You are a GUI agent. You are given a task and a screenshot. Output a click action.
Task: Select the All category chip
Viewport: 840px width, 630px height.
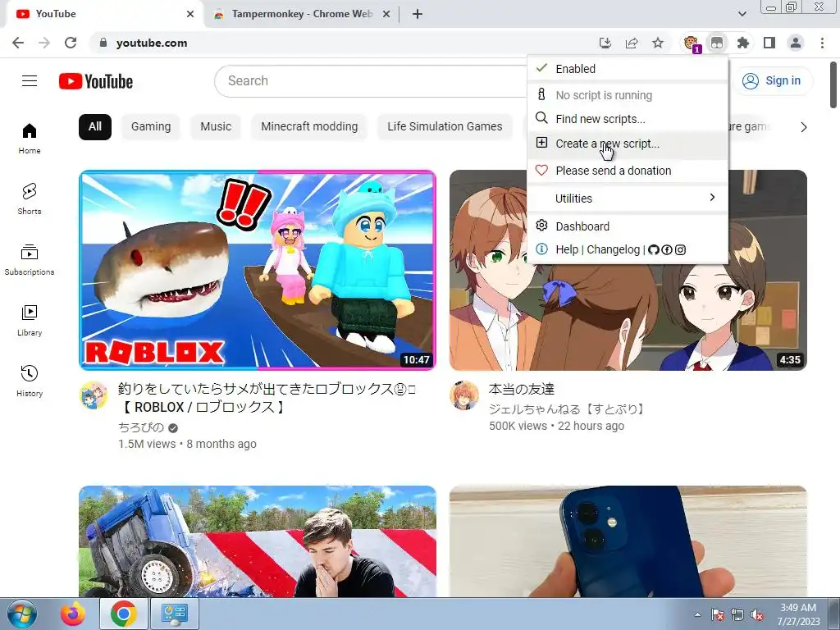click(95, 127)
